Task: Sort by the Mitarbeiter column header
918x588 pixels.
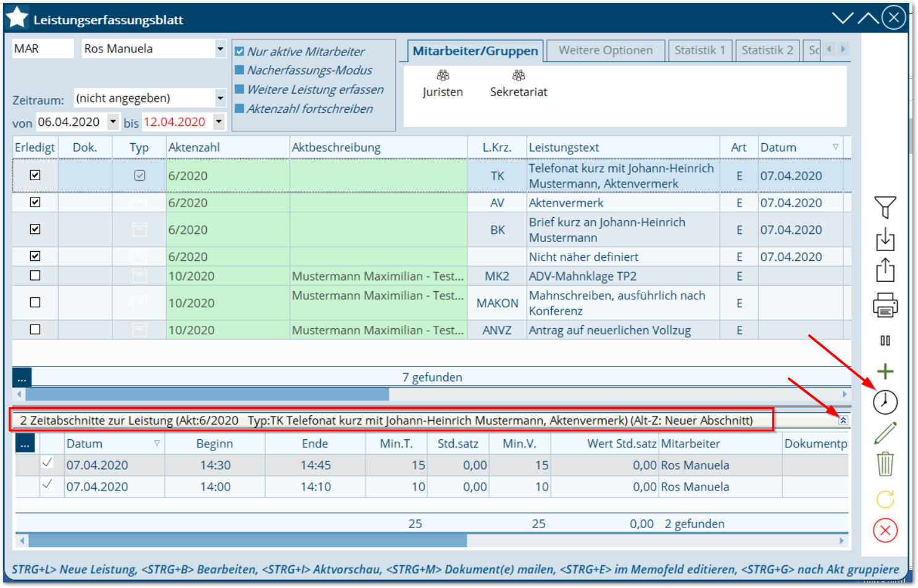Action: (x=720, y=444)
